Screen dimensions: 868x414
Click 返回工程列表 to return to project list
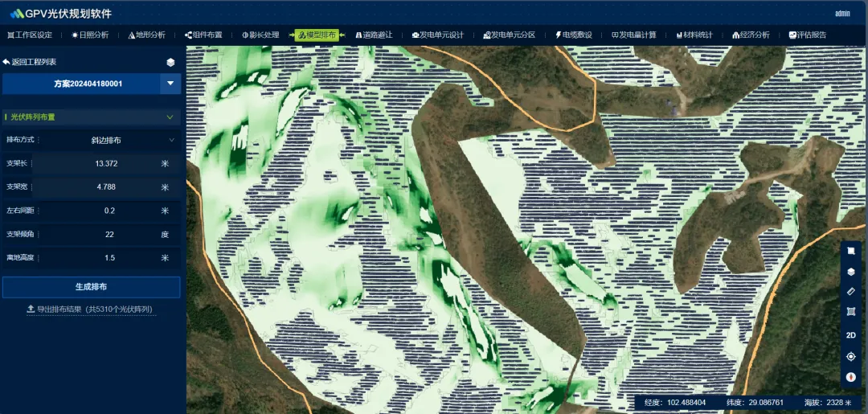tap(30, 62)
